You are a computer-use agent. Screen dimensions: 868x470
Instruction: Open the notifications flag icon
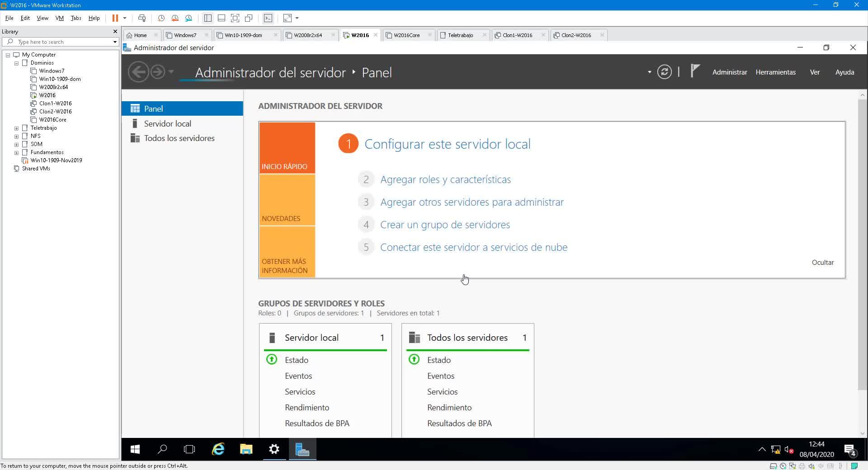[x=695, y=71]
